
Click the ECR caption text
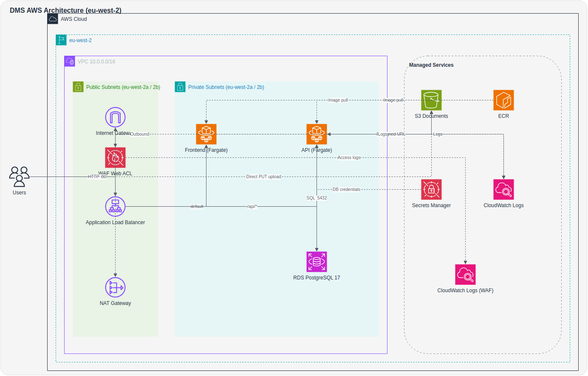[503, 116]
